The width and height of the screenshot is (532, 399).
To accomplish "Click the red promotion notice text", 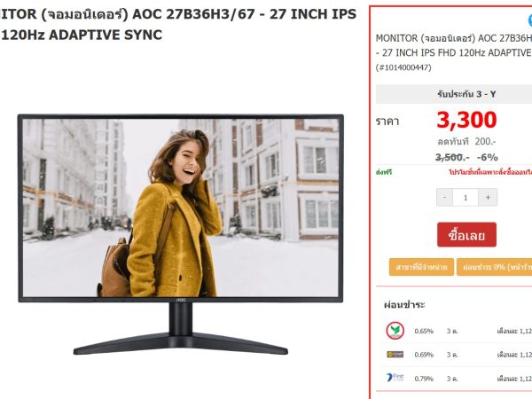I will [490, 172].
